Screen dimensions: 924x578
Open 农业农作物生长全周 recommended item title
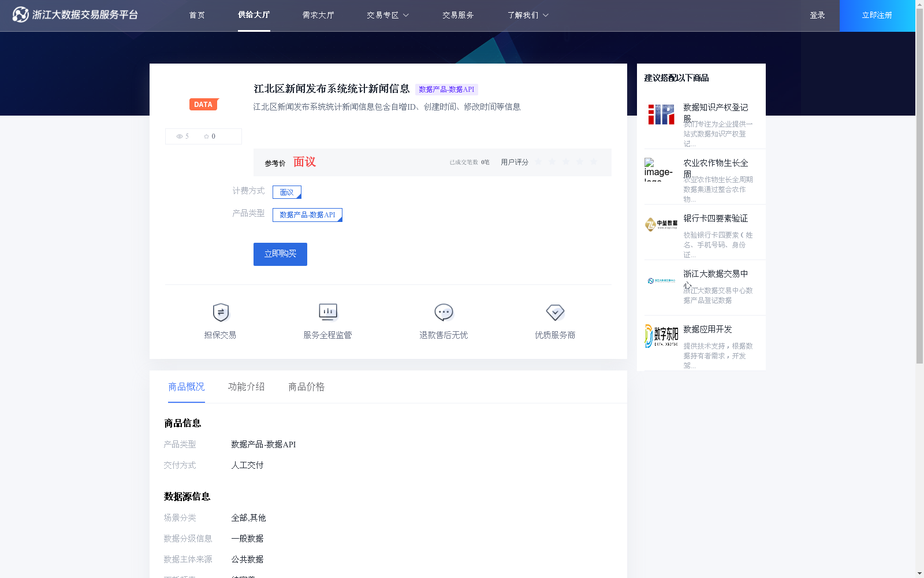[716, 168]
